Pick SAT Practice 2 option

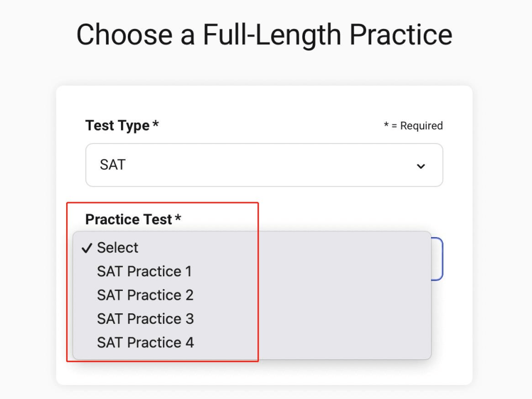[145, 295]
